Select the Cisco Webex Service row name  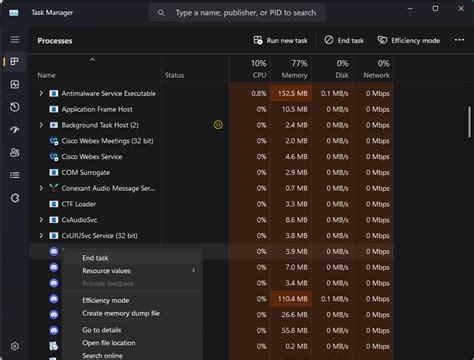point(92,157)
